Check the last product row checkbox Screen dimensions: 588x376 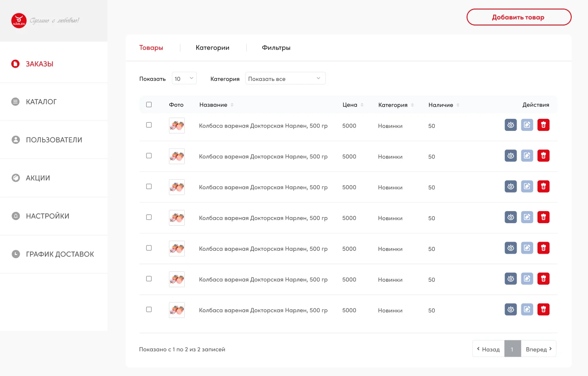click(149, 309)
